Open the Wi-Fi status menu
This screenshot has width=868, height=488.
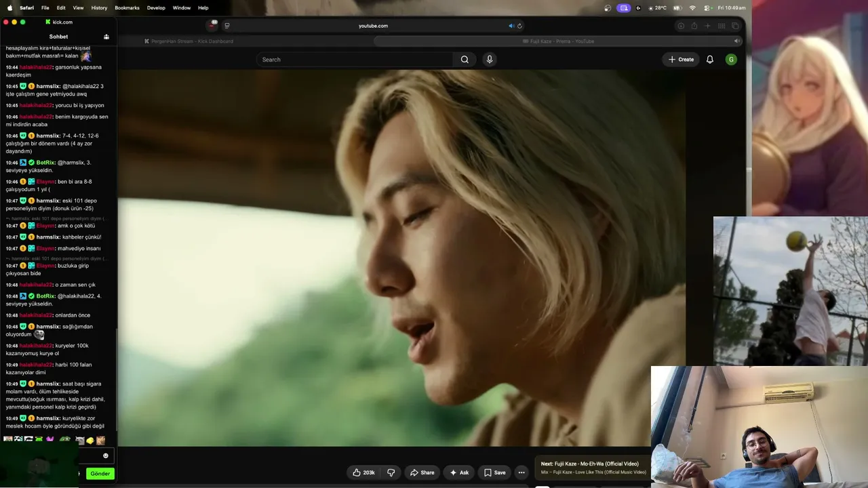692,7
